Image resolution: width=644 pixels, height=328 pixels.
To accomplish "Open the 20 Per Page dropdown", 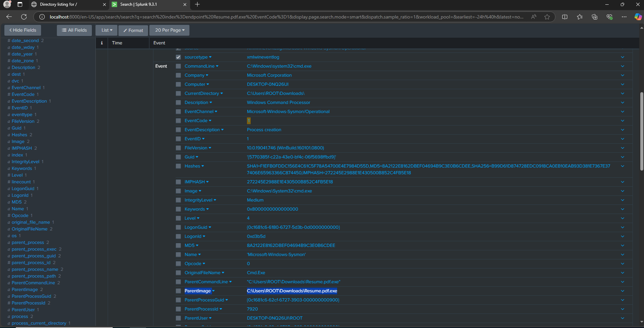I will 169,30.
